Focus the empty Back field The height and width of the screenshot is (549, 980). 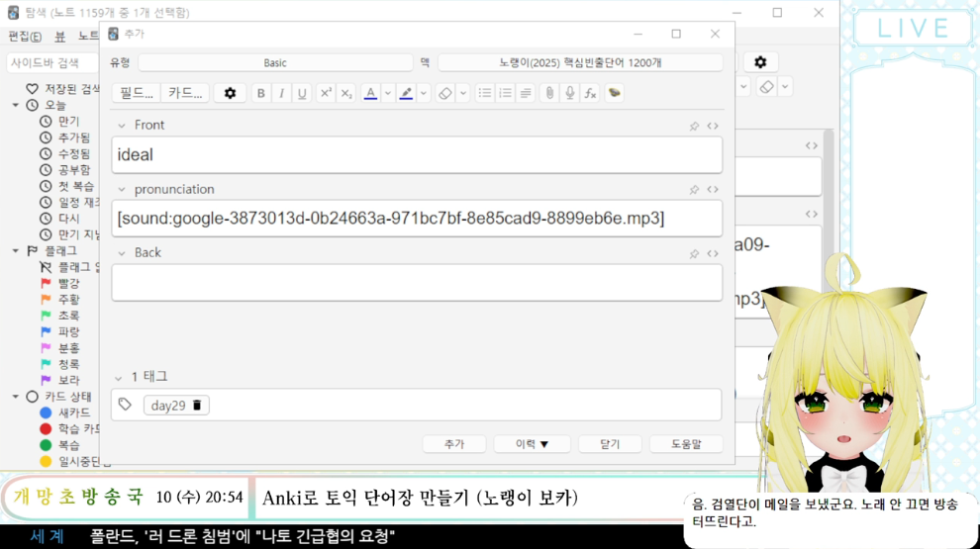pos(417,282)
